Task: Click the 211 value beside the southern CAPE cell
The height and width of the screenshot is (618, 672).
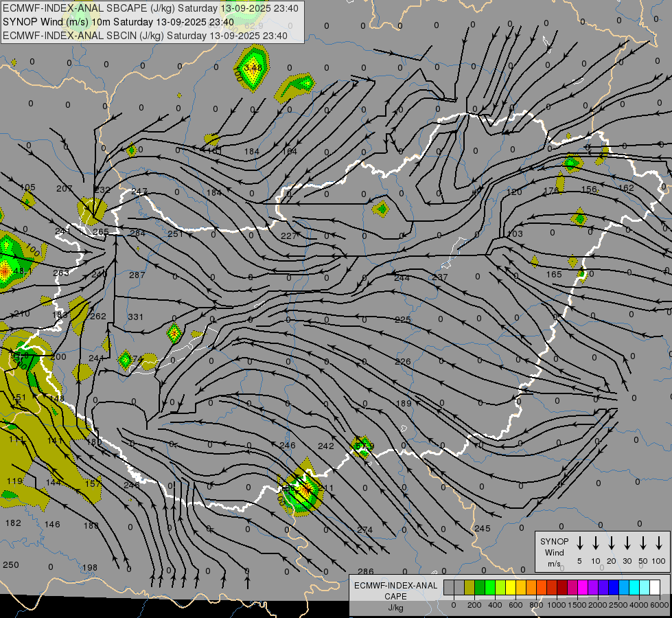Action: (x=326, y=488)
